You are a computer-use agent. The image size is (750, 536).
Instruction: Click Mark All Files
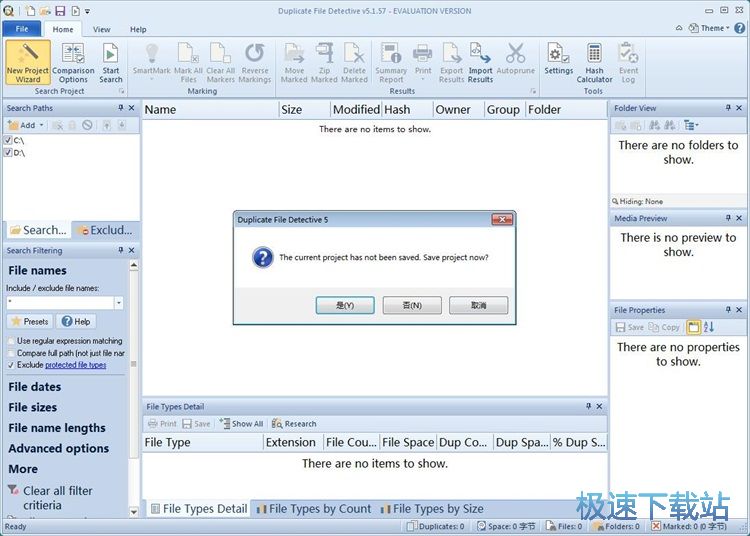click(188, 63)
